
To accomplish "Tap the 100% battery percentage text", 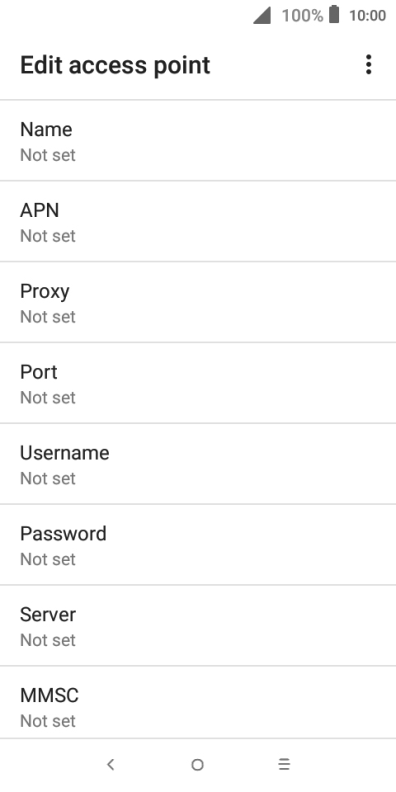I will pyautogui.click(x=302, y=16).
